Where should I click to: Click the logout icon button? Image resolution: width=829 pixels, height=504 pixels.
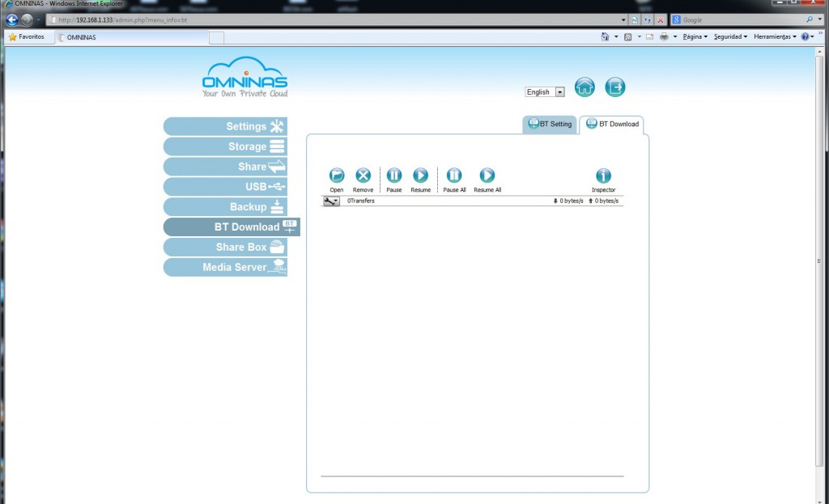(615, 87)
